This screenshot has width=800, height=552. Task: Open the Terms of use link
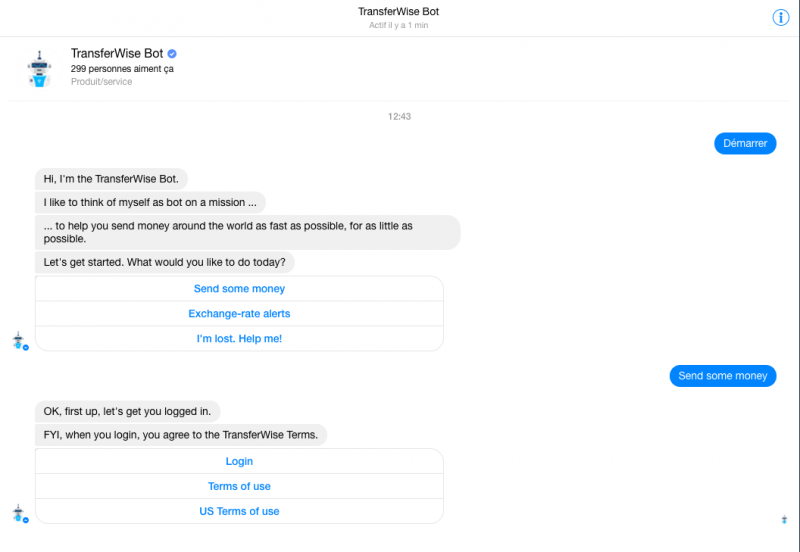(239, 486)
